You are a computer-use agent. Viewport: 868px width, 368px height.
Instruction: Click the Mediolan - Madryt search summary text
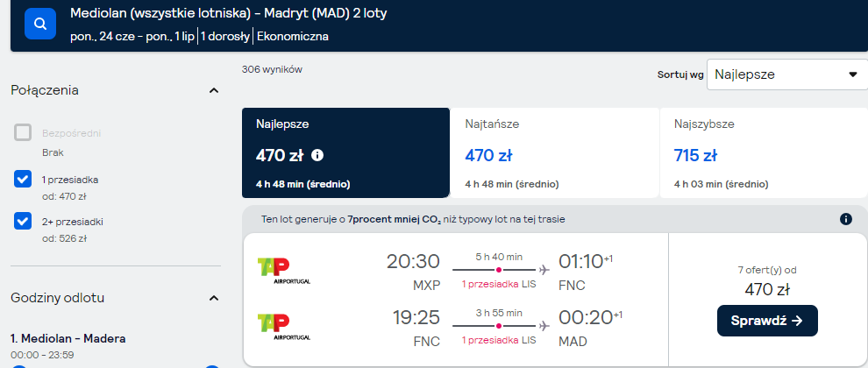point(229,13)
